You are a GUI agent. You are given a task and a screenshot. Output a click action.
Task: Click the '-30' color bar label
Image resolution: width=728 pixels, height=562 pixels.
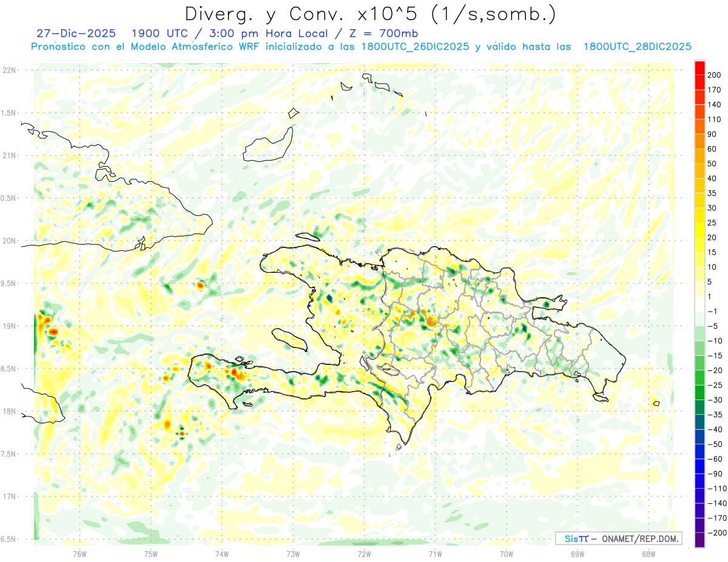pyautogui.click(x=716, y=400)
